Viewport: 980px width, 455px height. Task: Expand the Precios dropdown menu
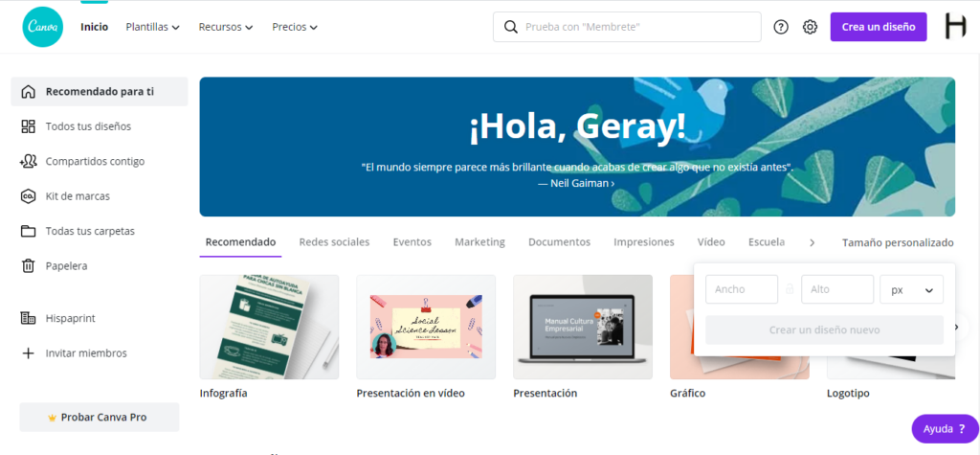pos(295,27)
